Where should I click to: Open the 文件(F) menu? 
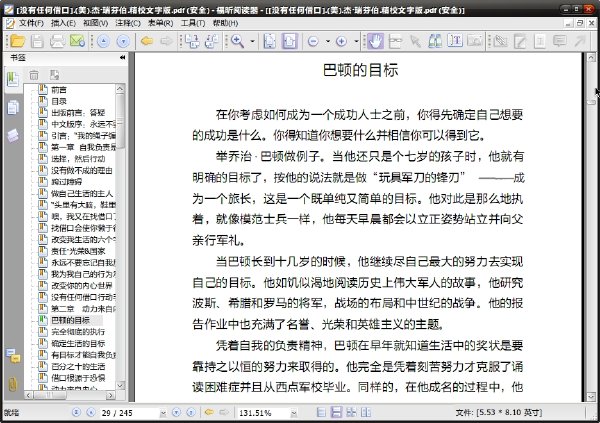coord(31,23)
